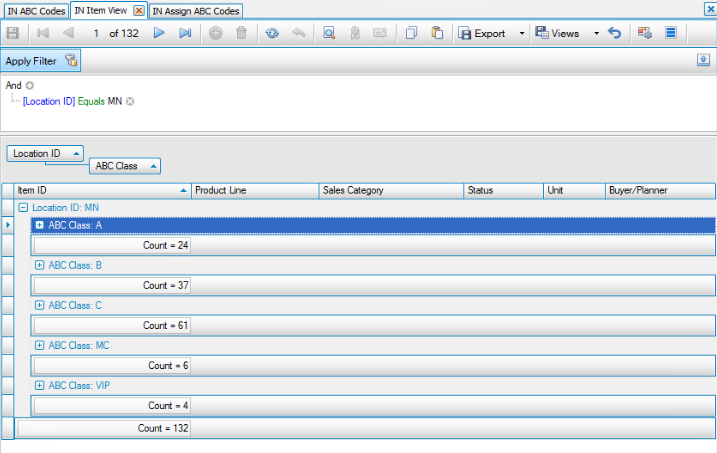717x453 pixels.
Task: Go to next record arrow
Action: pos(159,33)
